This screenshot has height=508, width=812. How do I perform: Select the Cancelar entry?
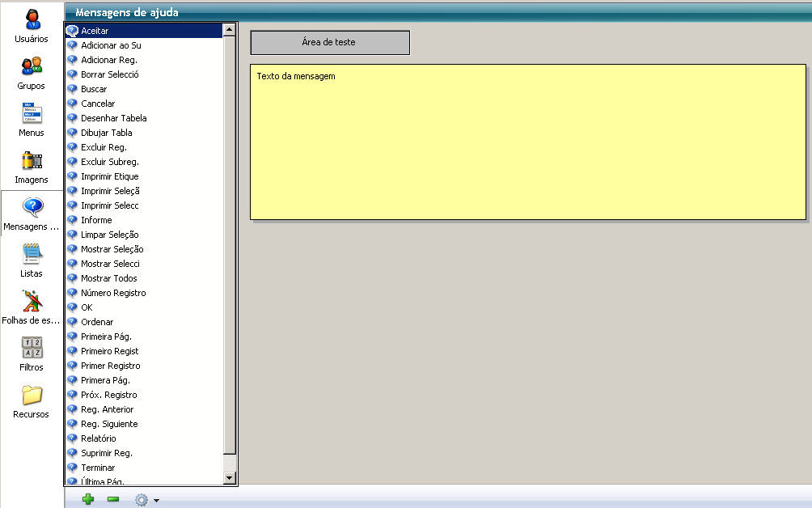pyautogui.click(x=144, y=104)
